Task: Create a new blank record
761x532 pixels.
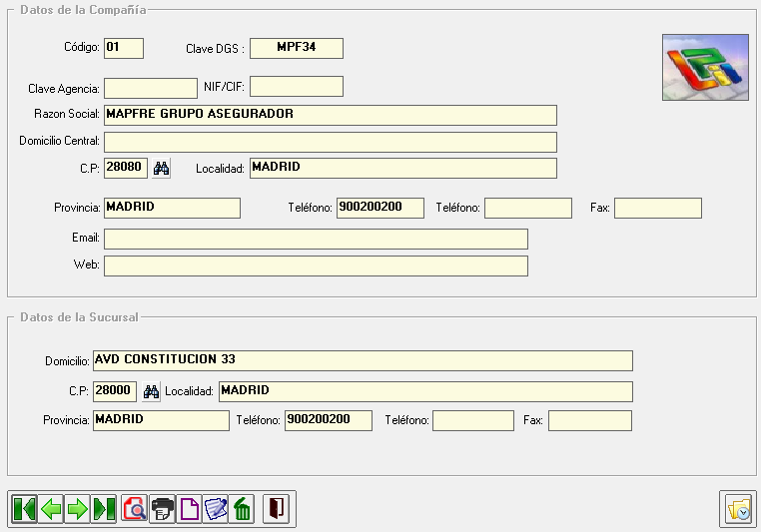Action: tap(189, 509)
